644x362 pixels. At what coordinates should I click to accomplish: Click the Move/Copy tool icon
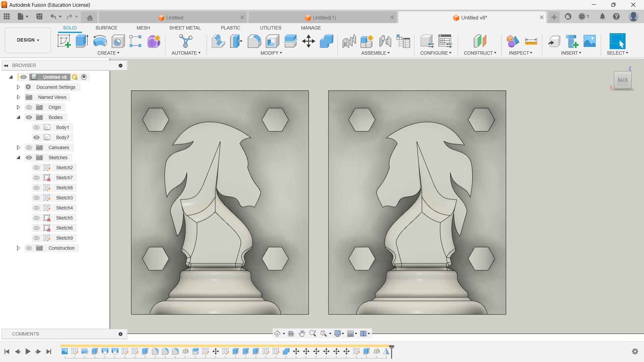pyautogui.click(x=308, y=41)
